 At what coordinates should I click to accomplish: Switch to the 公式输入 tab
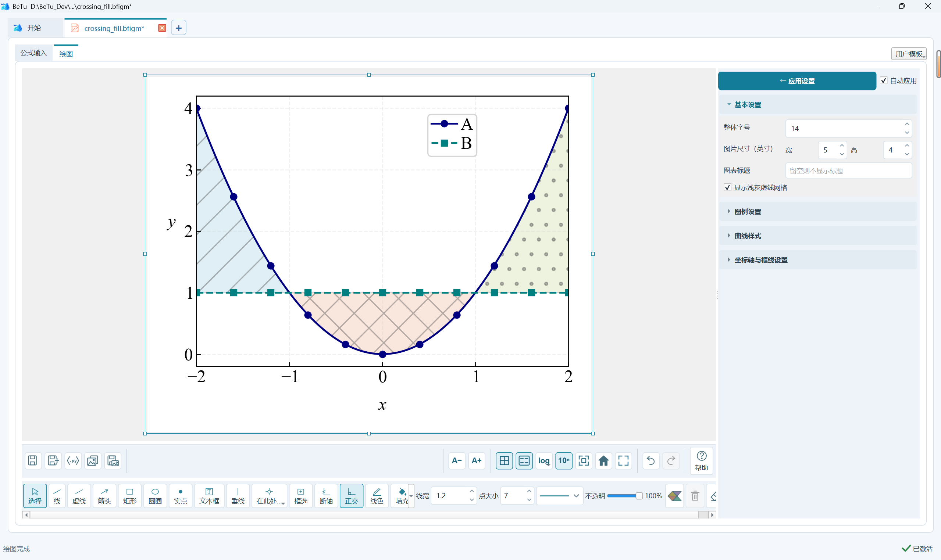pos(33,53)
